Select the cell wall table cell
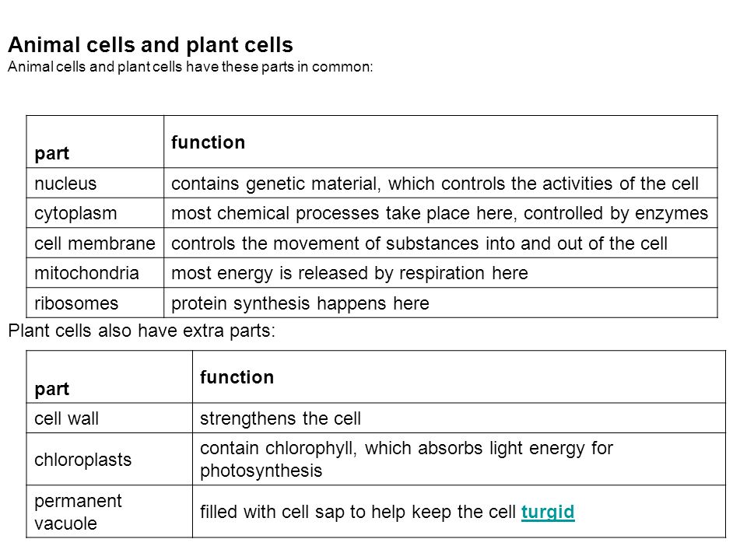This screenshot has height=560, width=747. click(x=110, y=418)
